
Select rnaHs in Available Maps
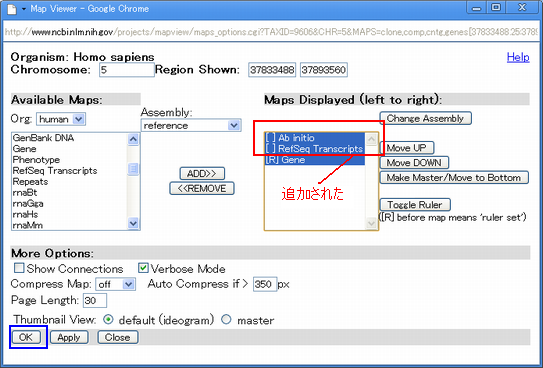tap(69, 214)
